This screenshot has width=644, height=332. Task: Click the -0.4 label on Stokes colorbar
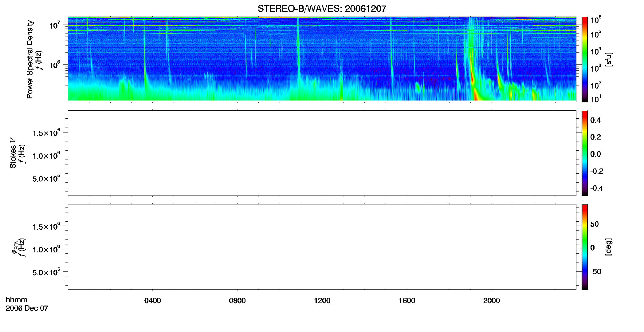(597, 188)
